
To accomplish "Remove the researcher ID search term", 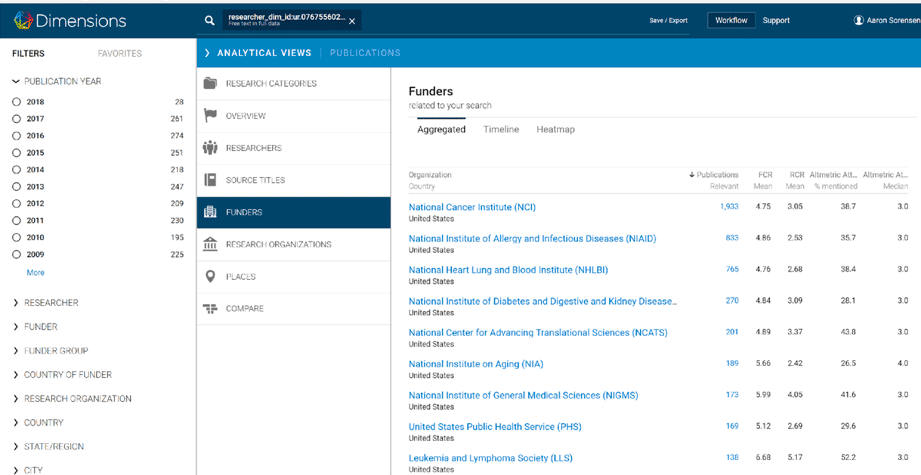I will tap(352, 21).
